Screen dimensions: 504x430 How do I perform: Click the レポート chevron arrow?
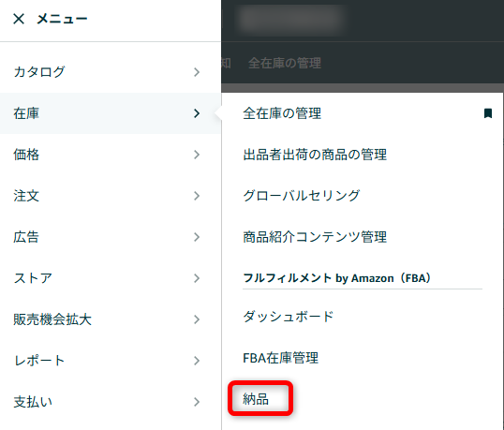[x=197, y=361]
